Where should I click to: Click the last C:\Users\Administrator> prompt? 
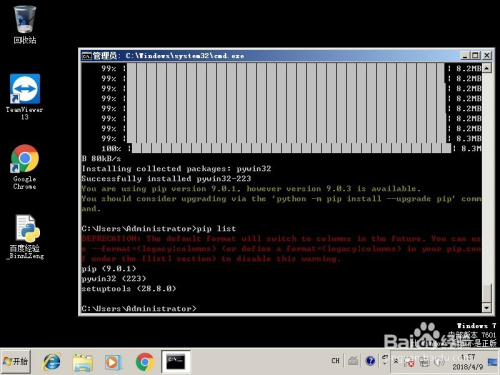[139, 309]
